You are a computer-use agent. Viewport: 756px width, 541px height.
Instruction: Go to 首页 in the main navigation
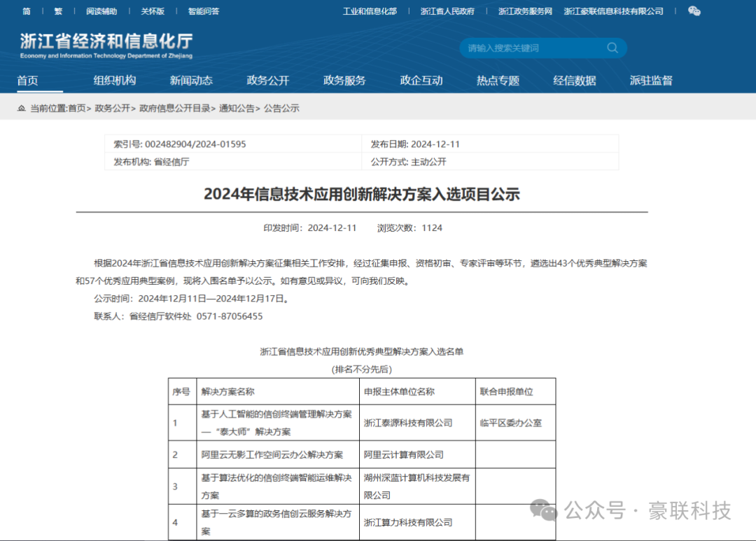click(x=27, y=80)
